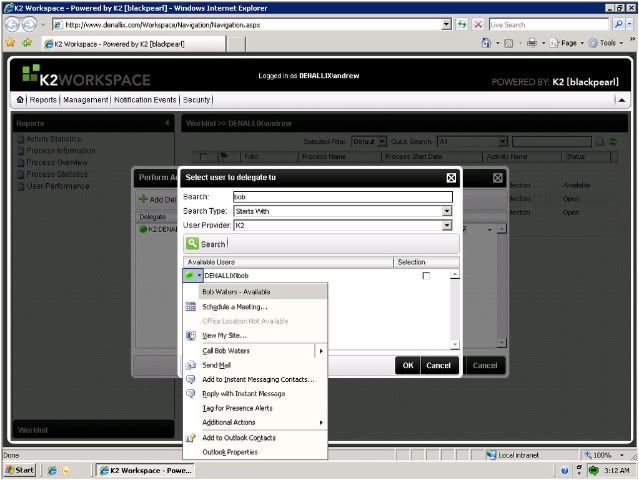
Task: Open User Performance report link
Action: pyautogui.click(x=57, y=186)
